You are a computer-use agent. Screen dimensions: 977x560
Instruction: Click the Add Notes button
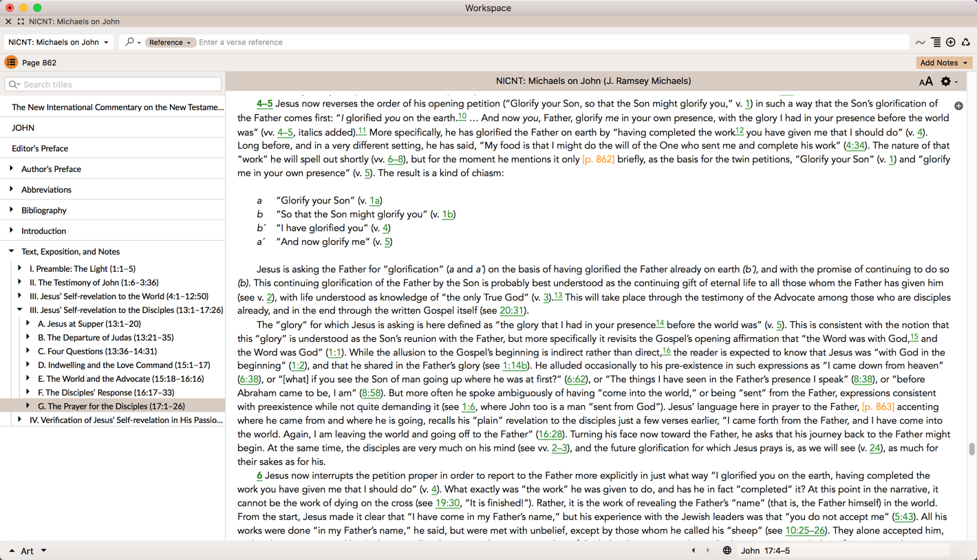pos(943,63)
